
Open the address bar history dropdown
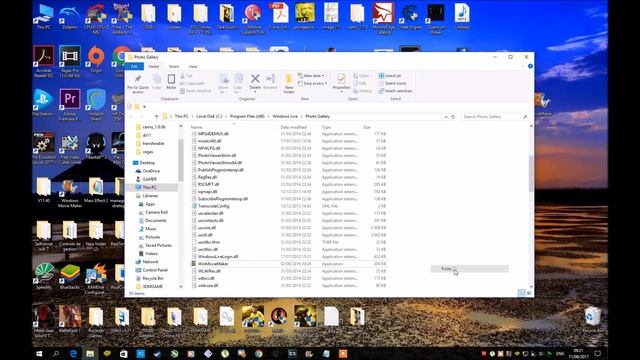(x=446, y=117)
